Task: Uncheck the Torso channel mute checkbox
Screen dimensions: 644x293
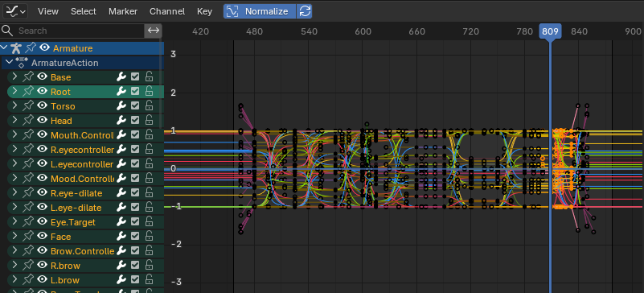Action: (x=135, y=106)
